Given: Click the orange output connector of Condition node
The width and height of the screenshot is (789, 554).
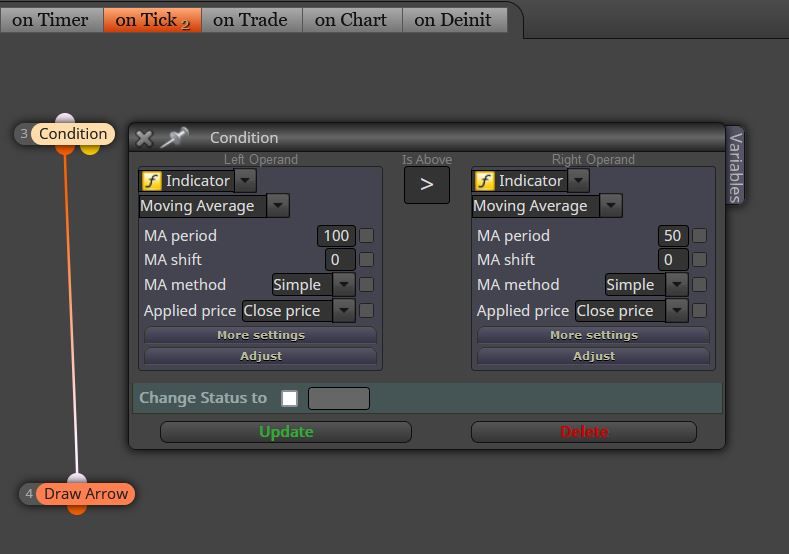Looking at the screenshot, I should coord(65,149).
